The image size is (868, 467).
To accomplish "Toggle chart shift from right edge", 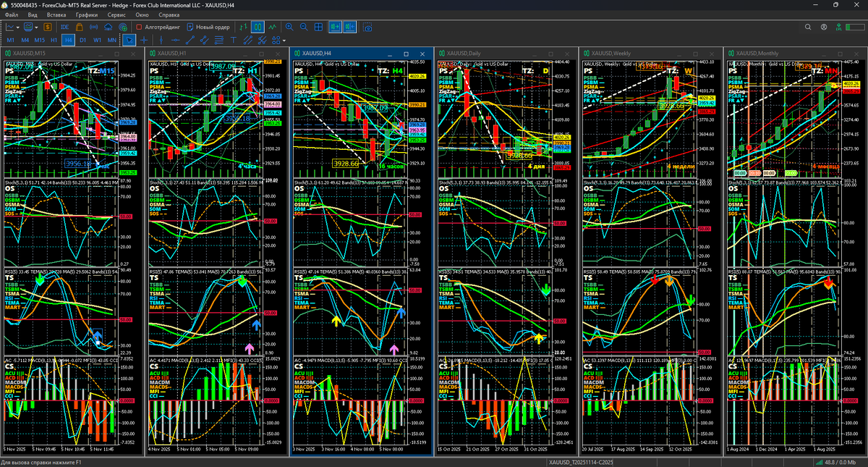I will pyautogui.click(x=350, y=27).
